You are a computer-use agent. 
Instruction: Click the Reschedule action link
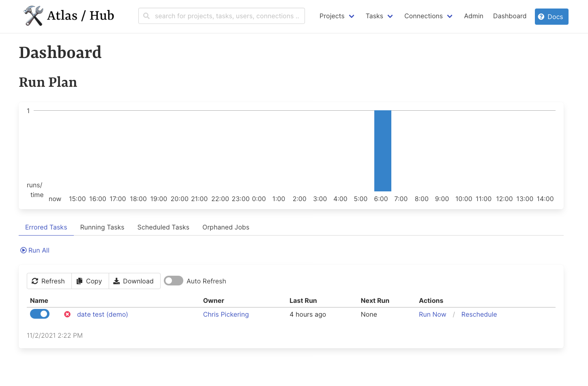click(x=479, y=314)
